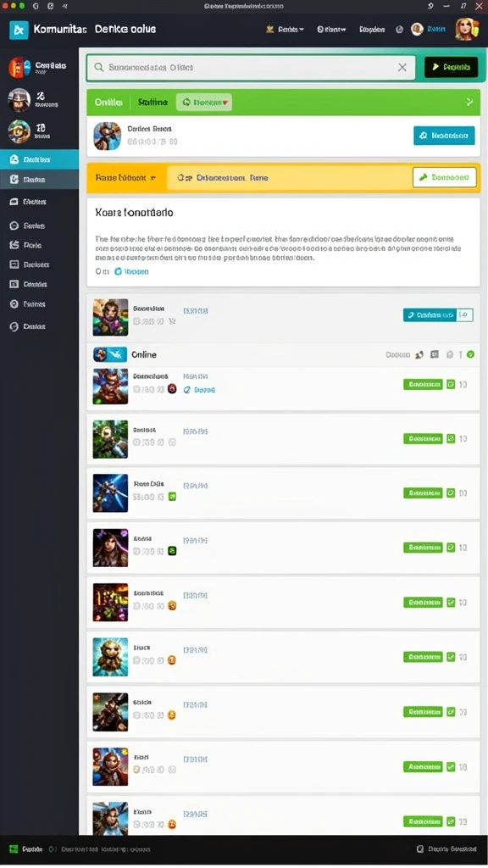The image size is (488, 868).
Task: Expand the green bar using its right chevron
Action: (x=469, y=103)
